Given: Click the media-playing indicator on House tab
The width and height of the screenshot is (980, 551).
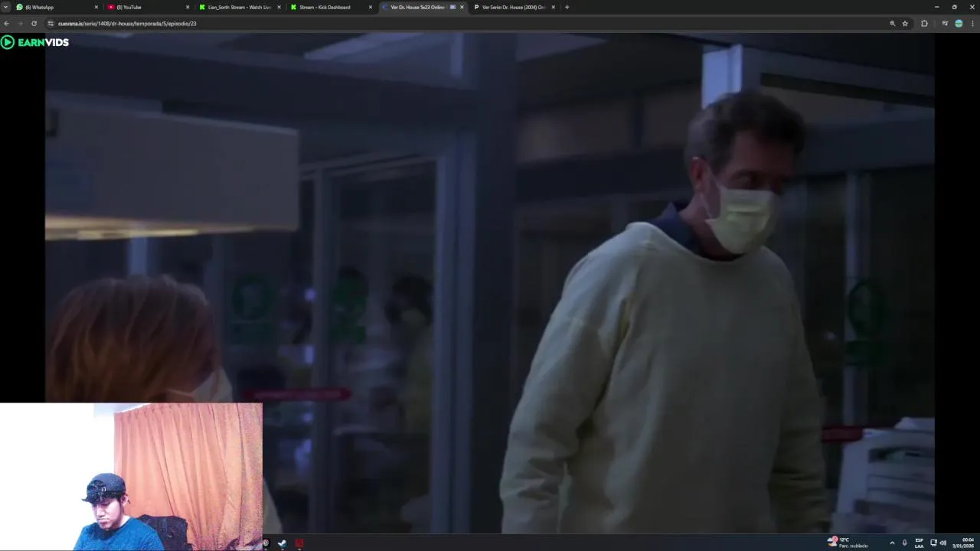Looking at the screenshot, I should [x=452, y=7].
